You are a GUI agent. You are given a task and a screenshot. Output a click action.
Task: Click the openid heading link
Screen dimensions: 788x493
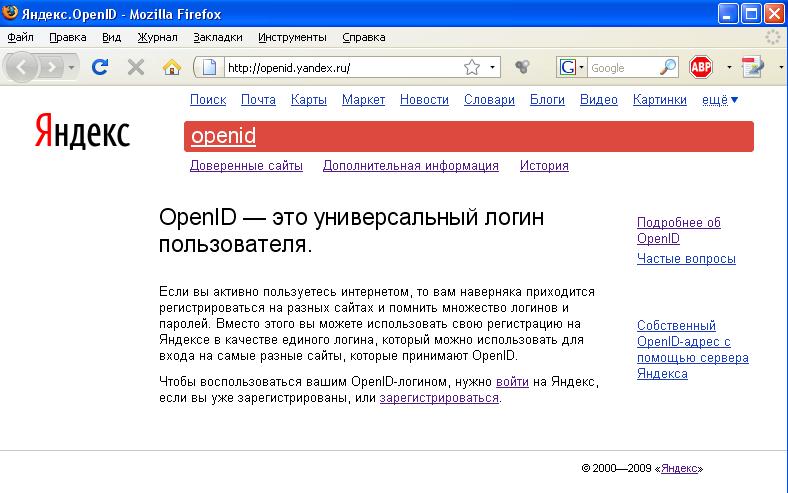pos(223,136)
